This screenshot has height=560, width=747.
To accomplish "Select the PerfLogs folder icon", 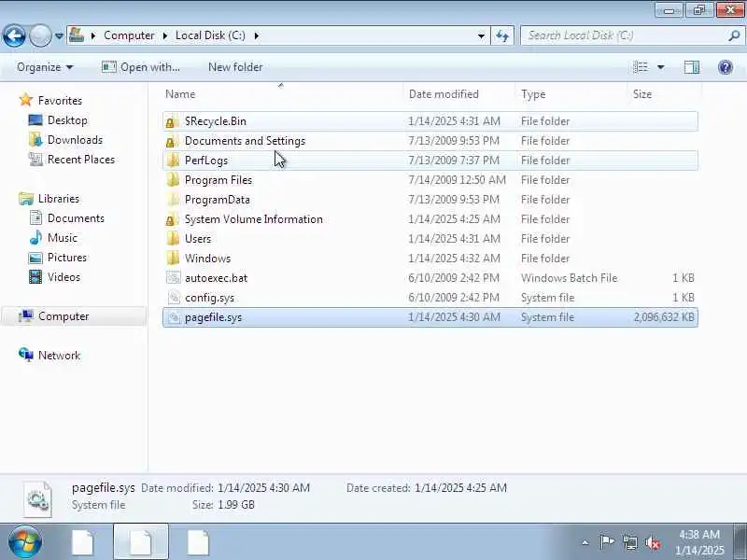I will (173, 161).
